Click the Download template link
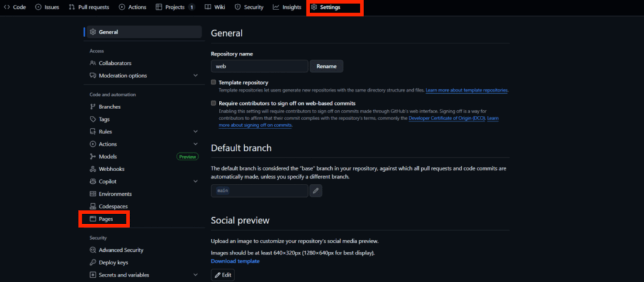 tap(235, 261)
